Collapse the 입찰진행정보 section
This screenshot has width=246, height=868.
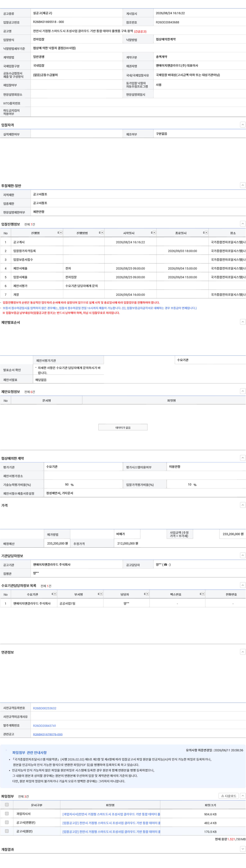(243, 224)
